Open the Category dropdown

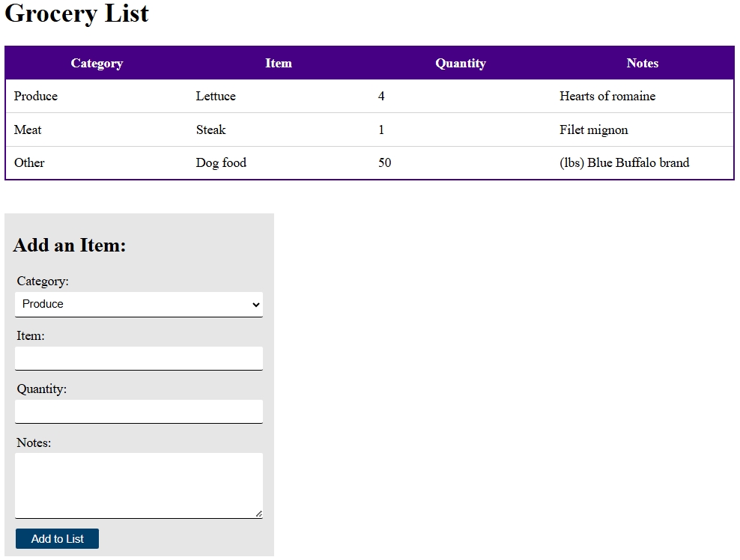(139, 304)
